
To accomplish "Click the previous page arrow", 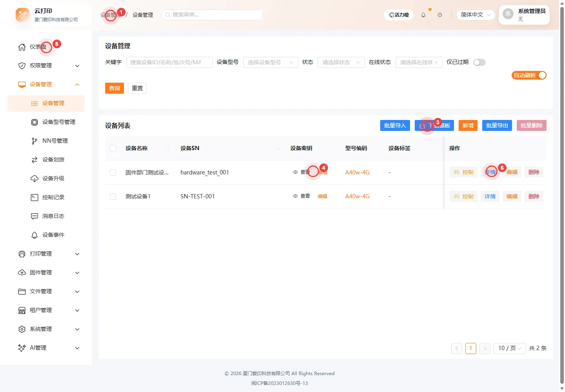I will [457, 348].
